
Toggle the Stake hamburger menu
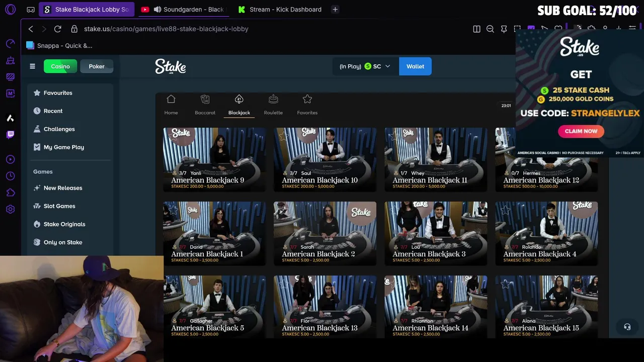[32, 66]
